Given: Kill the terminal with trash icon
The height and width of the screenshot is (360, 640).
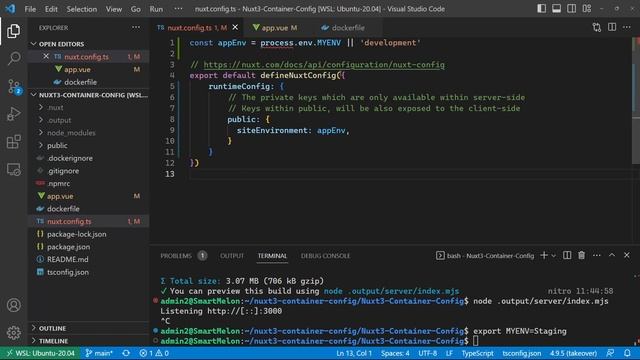Looking at the screenshot, I should pyautogui.click(x=582, y=255).
